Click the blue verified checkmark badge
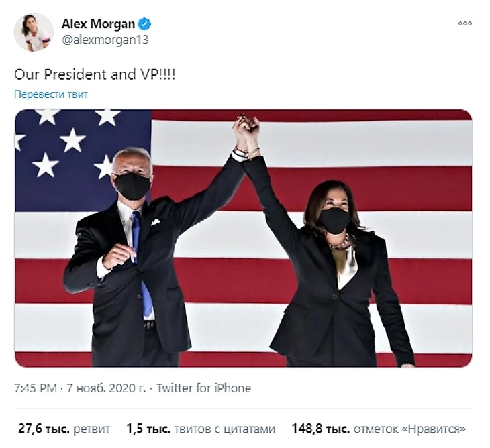Image resolution: width=490 pixels, height=448 pixels. [145, 24]
